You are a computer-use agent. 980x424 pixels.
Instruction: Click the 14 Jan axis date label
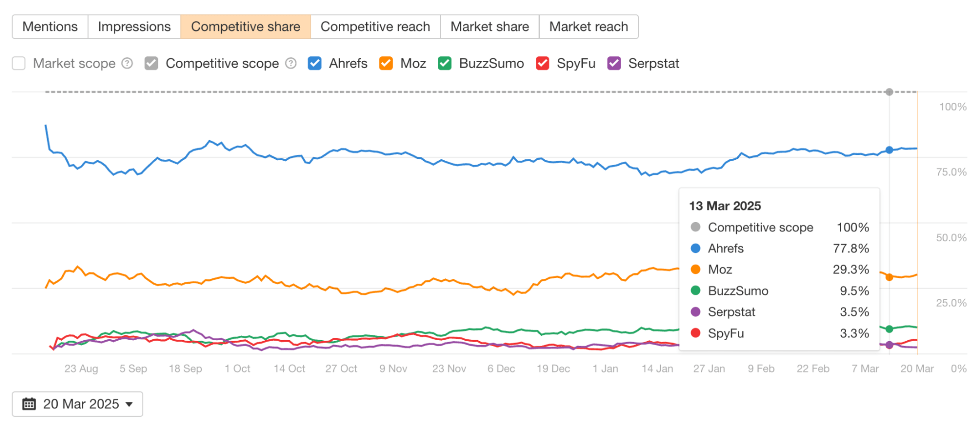pyautogui.click(x=657, y=369)
